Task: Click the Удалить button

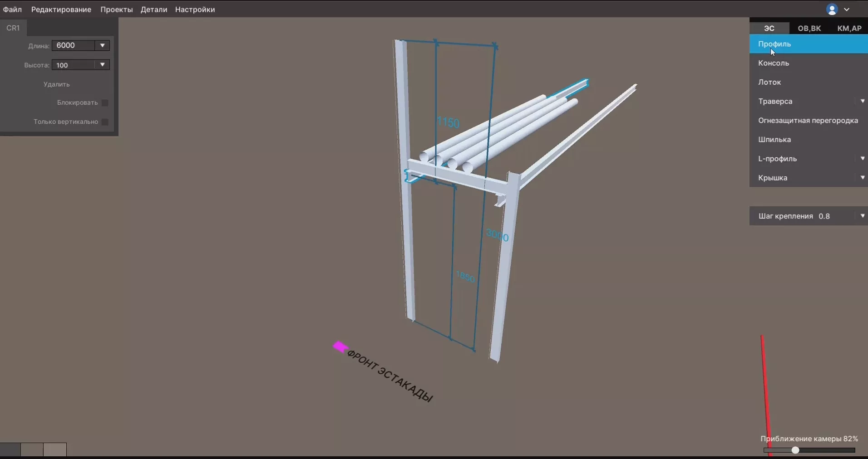Action: coord(57,84)
